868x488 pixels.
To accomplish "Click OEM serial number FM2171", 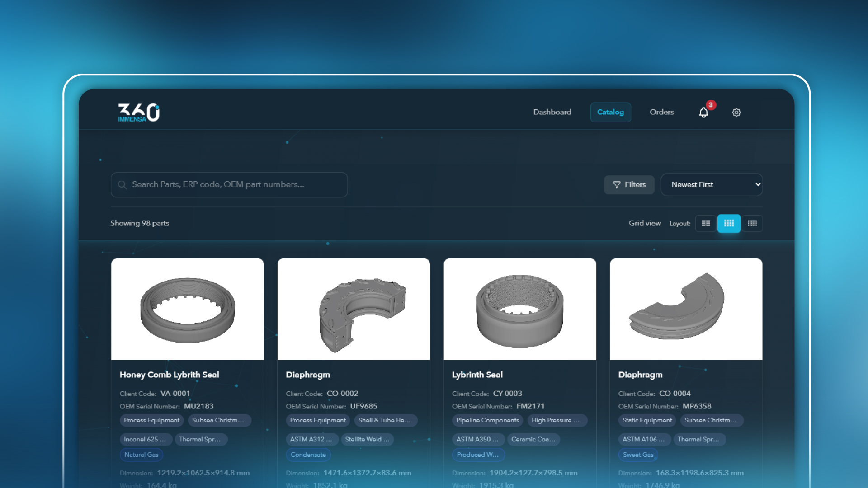I will pyautogui.click(x=530, y=406).
